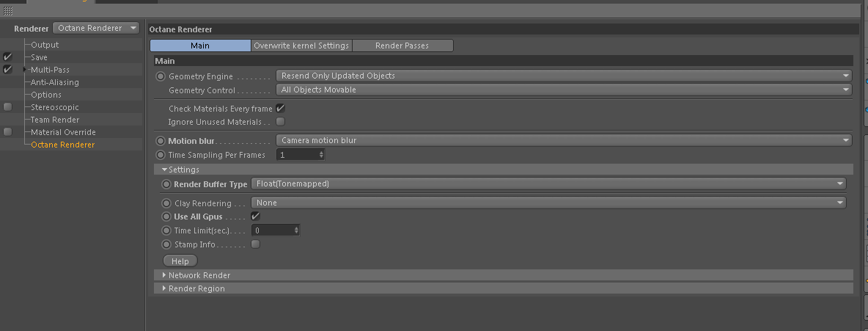Click the Time Sampling Per Frames field
The width and height of the screenshot is (868, 331).
[297, 156]
